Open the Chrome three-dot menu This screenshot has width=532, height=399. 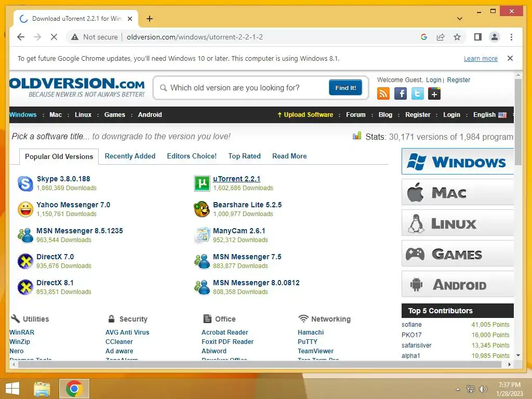(x=511, y=37)
